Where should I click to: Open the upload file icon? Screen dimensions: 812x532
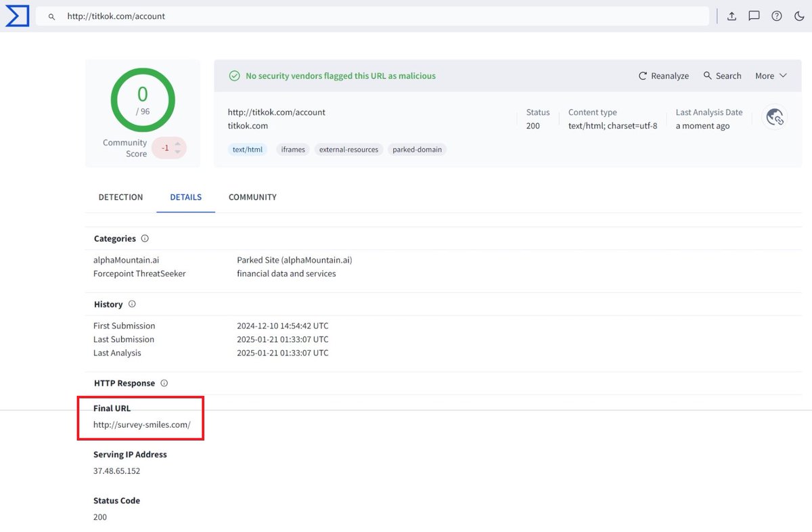pos(731,16)
